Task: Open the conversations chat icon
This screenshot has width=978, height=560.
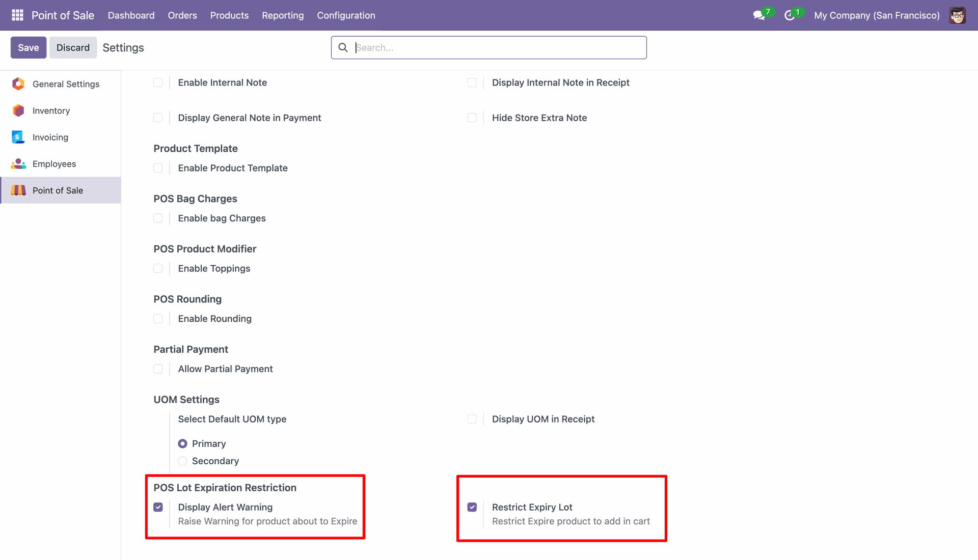Action: pos(759,15)
